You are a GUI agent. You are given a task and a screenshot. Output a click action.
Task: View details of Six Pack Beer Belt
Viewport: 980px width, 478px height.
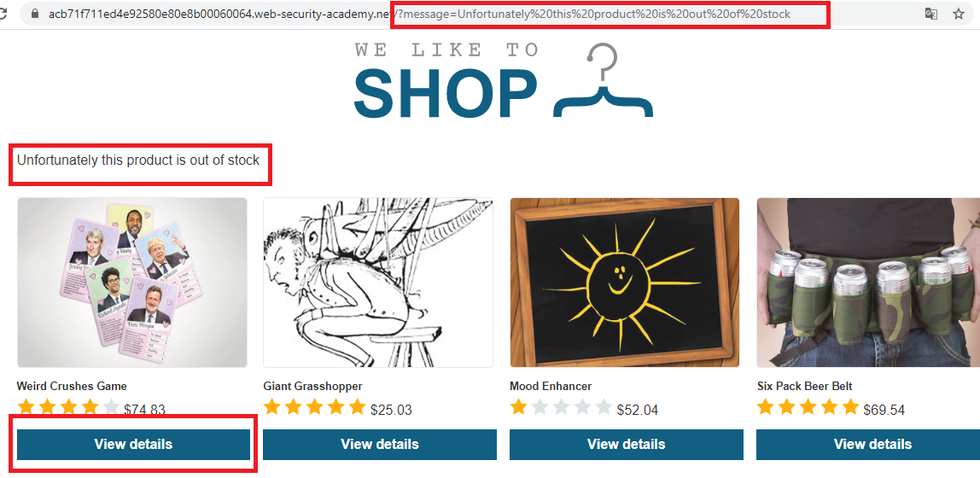tap(869, 444)
